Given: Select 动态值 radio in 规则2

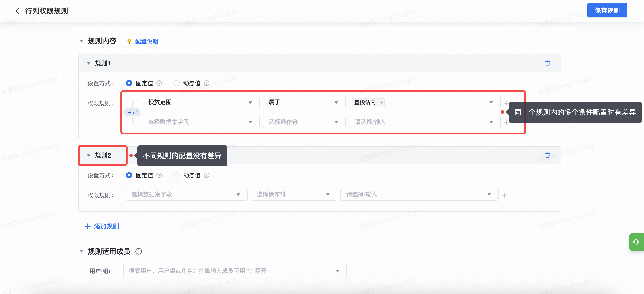Looking at the screenshot, I should [177, 175].
